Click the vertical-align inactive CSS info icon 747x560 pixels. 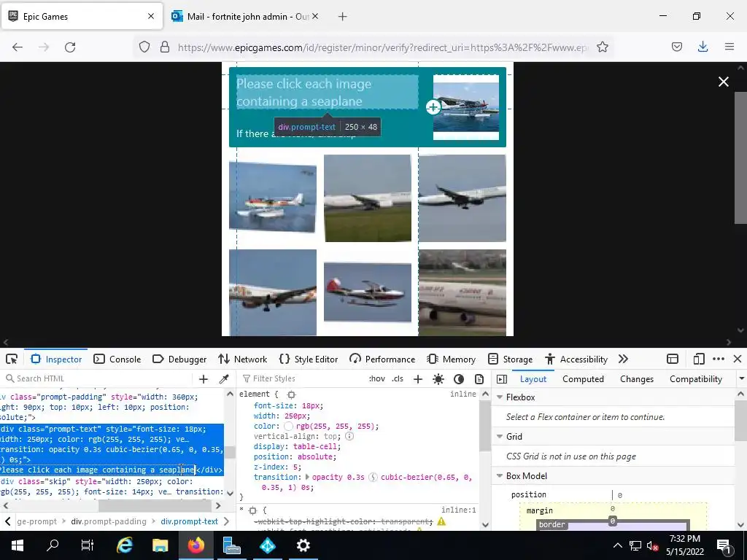(x=349, y=436)
